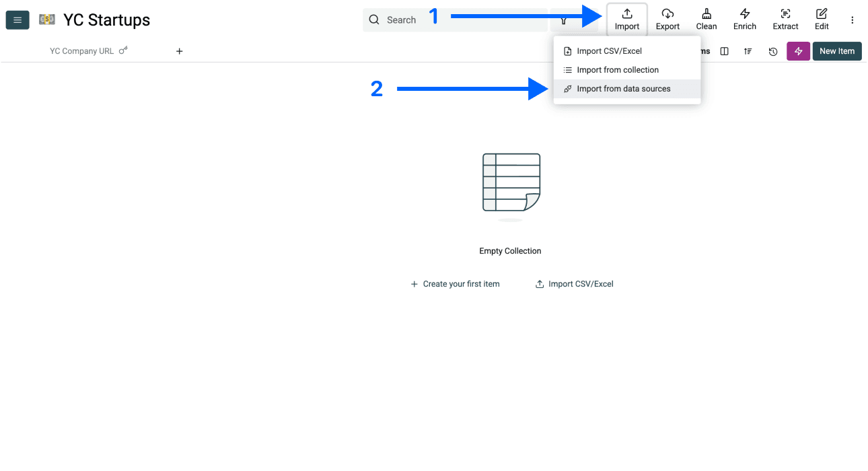Image resolution: width=868 pixels, height=471 pixels.
Task: Open the Enrich tool
Action: pos(744,20)
